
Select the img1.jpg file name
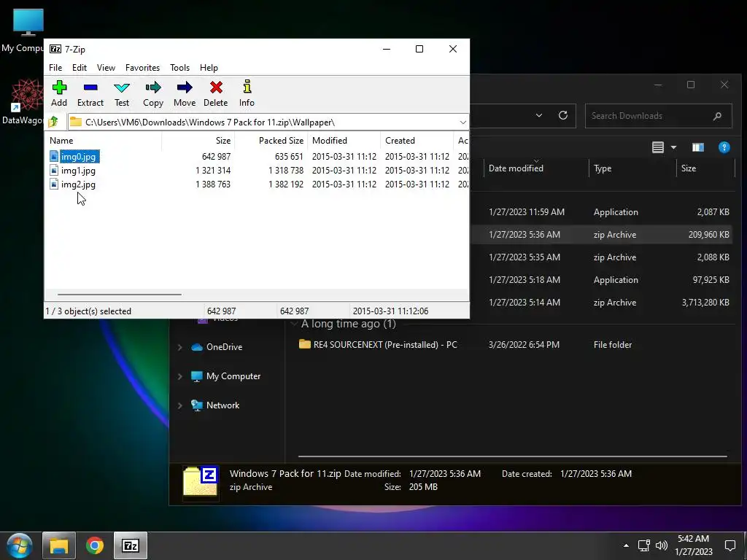(x=78, y=171)
